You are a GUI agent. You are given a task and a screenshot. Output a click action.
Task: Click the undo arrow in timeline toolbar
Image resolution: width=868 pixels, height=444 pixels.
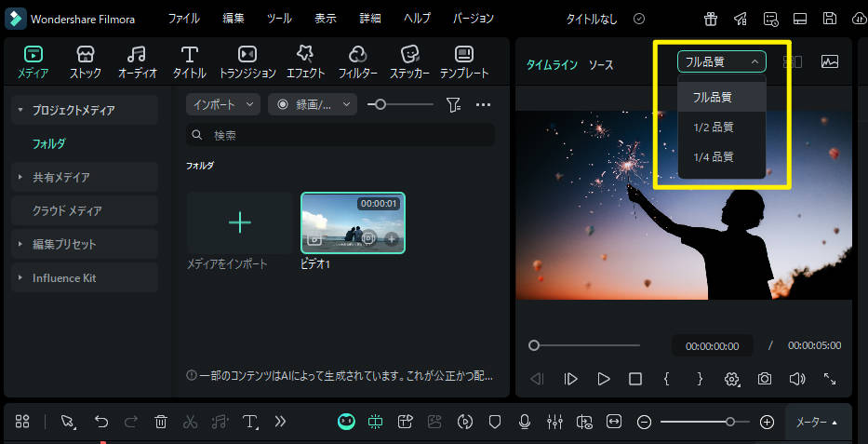pos(101,422)
